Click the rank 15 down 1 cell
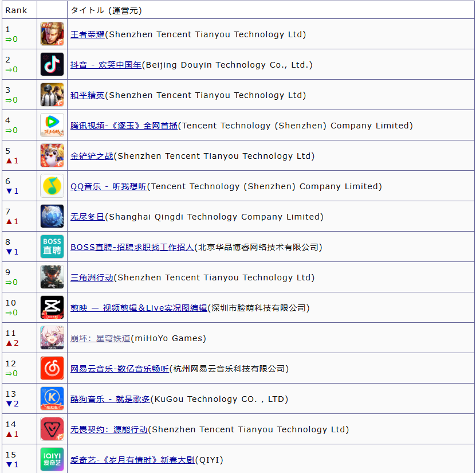476x473 pixels. (19, 459)
